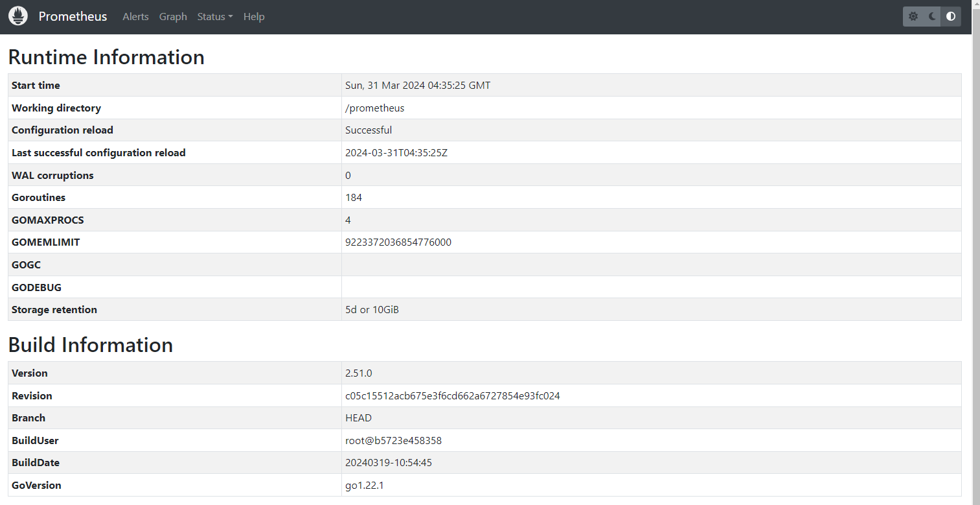Select the BuildUser label
980x505 pixels.
pos(35,441)
